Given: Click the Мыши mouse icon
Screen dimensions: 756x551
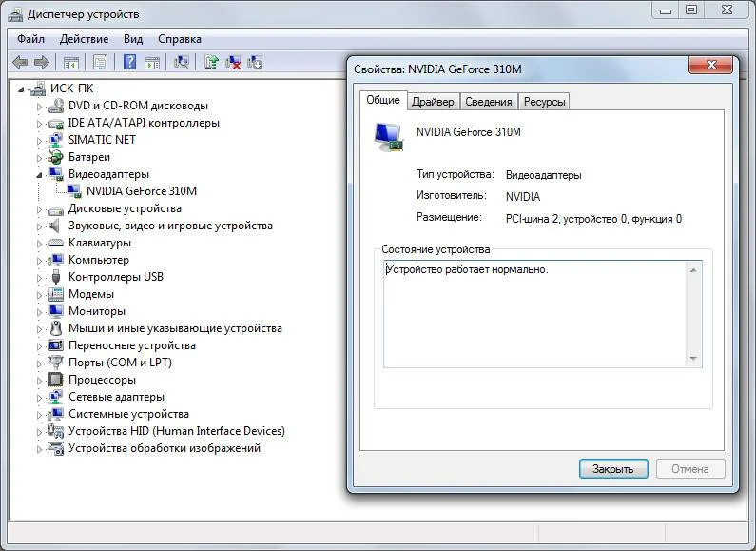Looking at the screenshot, I should (x=56, y=328).
